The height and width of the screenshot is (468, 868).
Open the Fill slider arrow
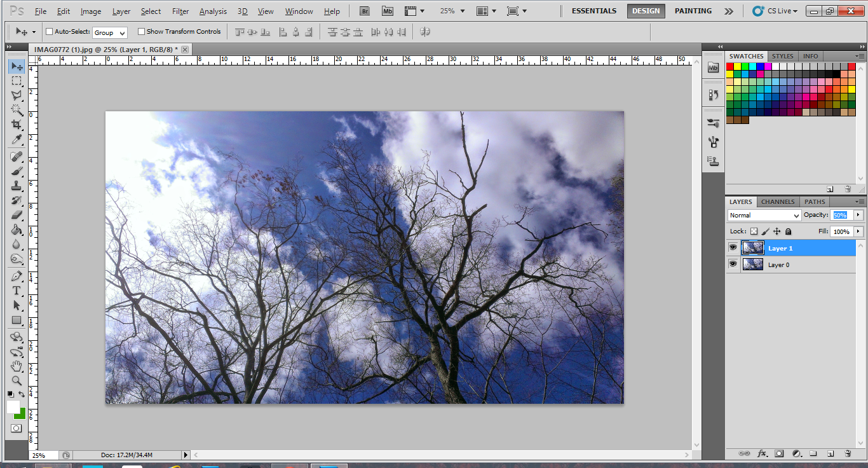click(x=858, y=231)
